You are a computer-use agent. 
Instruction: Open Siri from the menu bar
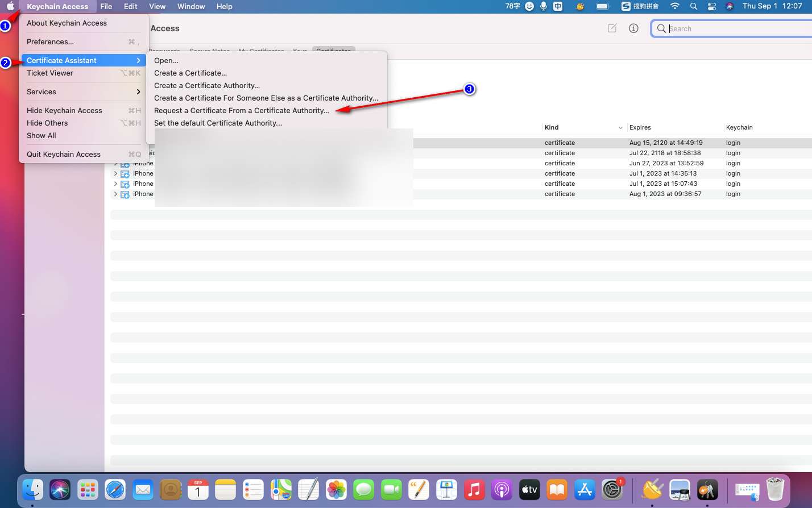click(x=730, y=6)
